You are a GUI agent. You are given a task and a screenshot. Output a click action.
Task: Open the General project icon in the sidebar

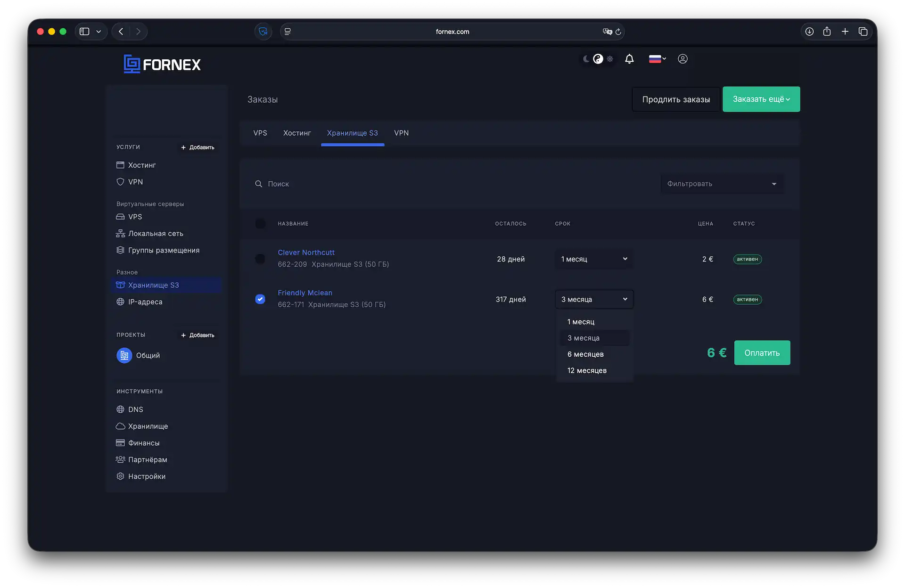pyautogui.click(x=124, y=355)
